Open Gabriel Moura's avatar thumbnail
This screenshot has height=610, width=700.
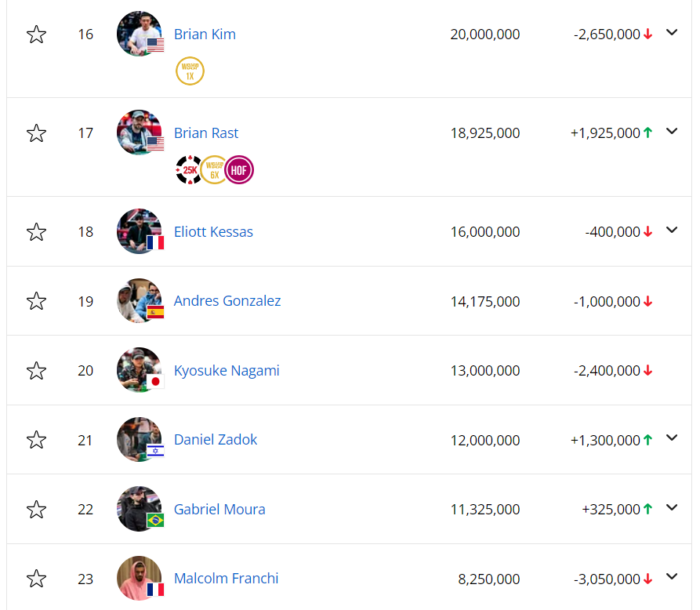(x=139, y=509)
